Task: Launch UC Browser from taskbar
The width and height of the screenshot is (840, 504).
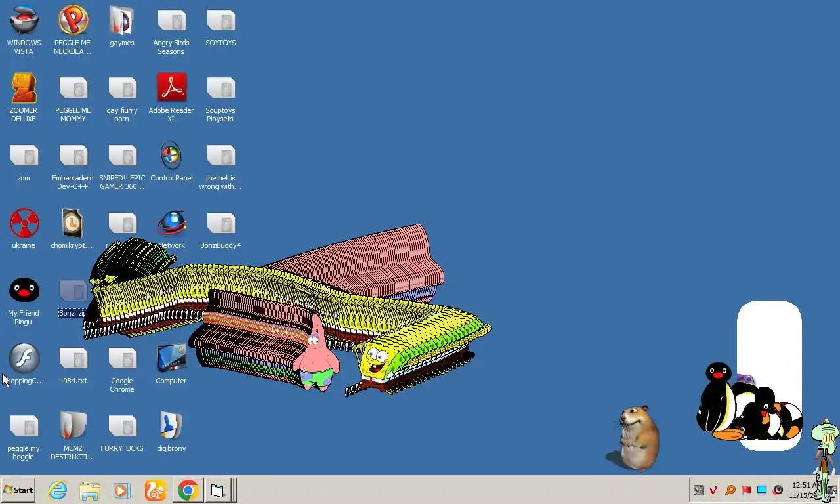Action: pos(155,490)
